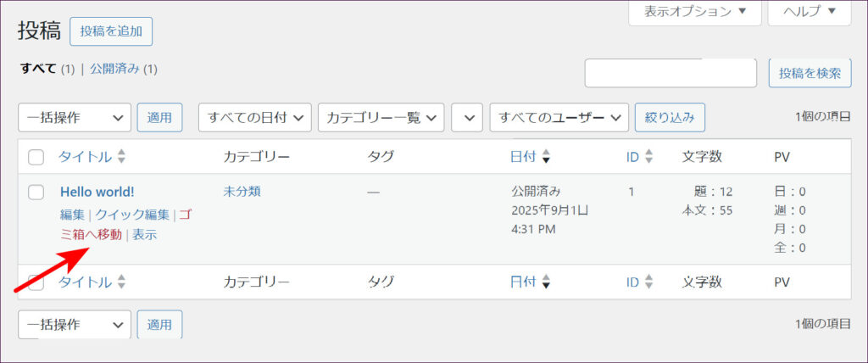
Task: Open the top 一括操作 bulk actions dropdown
Action: tap(75, 118)
